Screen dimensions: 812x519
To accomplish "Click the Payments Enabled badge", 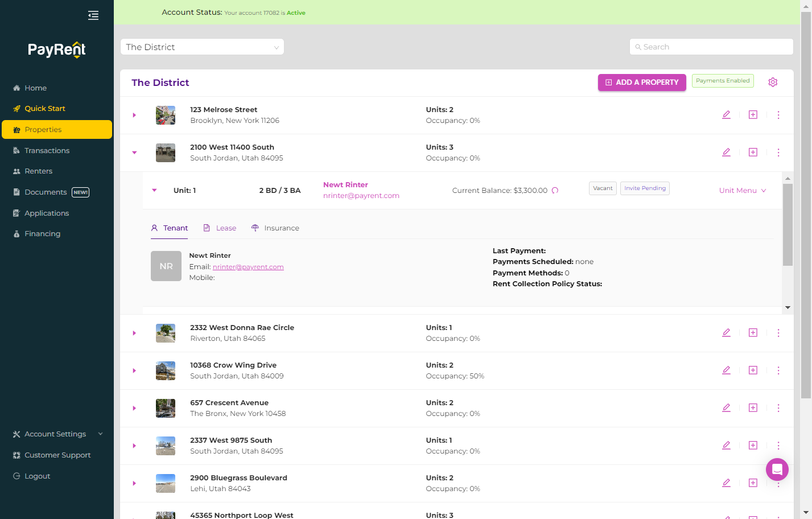I will pyautogui.click(x=723, y=81).
